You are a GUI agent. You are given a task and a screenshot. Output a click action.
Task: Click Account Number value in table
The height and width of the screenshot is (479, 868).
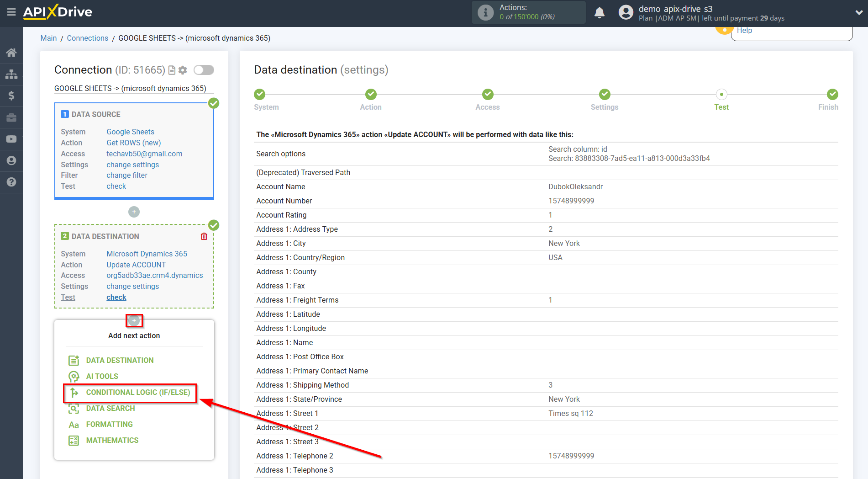tap(571, 201)
